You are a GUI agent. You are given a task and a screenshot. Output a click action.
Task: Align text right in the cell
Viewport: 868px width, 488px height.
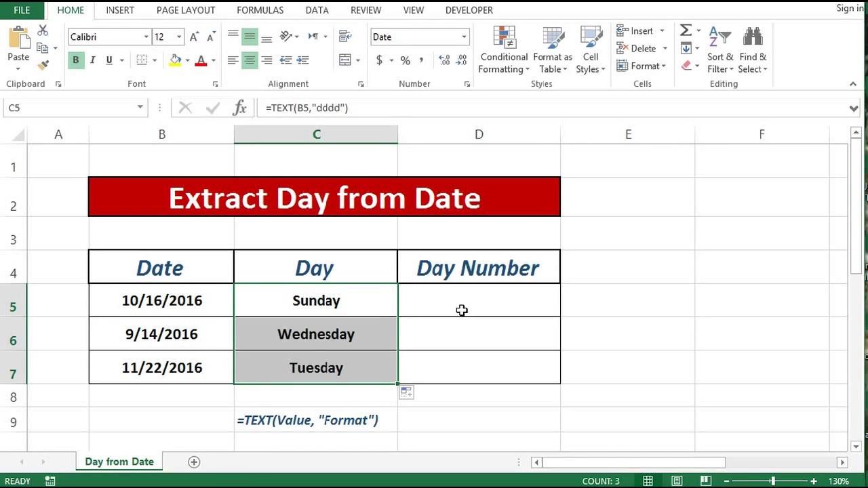(x=267, y=60)
